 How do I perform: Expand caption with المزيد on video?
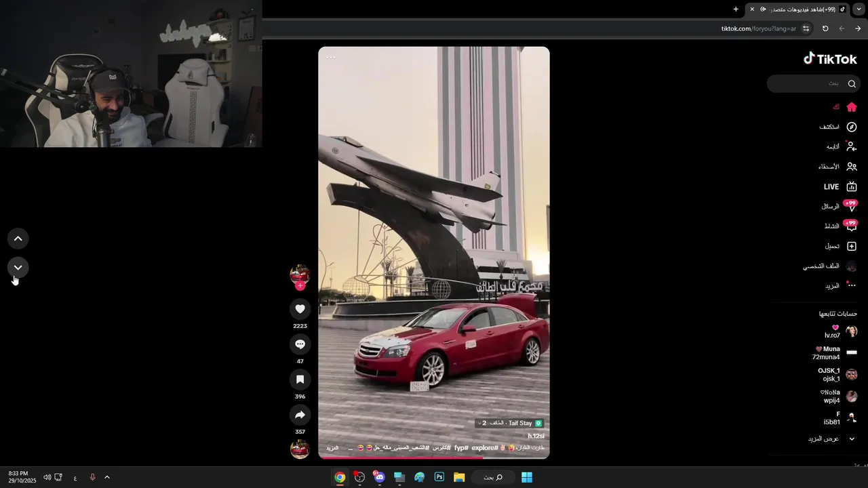[x=332, y=448]
